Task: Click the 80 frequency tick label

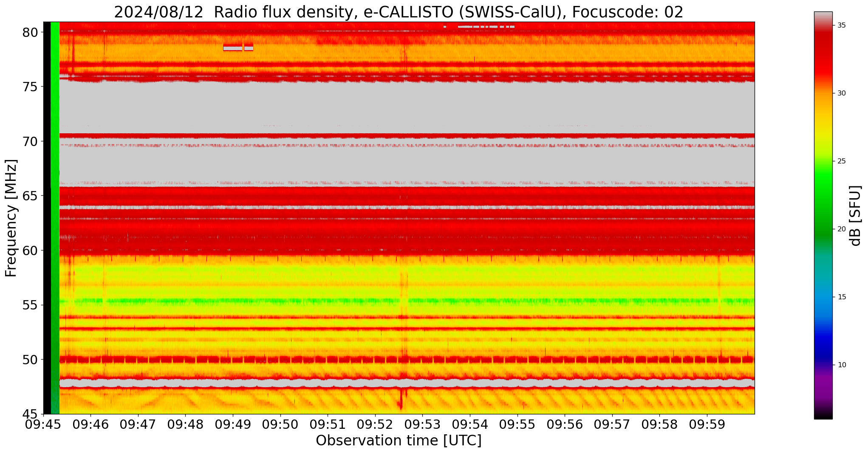Action: pos(30,32)
